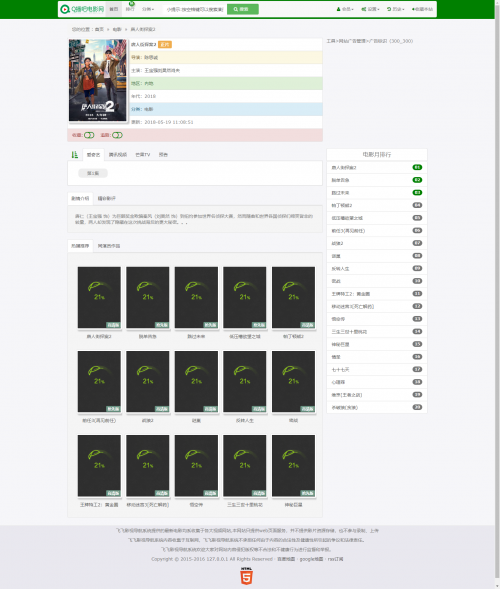500x589 pixels.
Task: Open the 分类 category dropdown in navbar
Action: (x=148, y=9)
